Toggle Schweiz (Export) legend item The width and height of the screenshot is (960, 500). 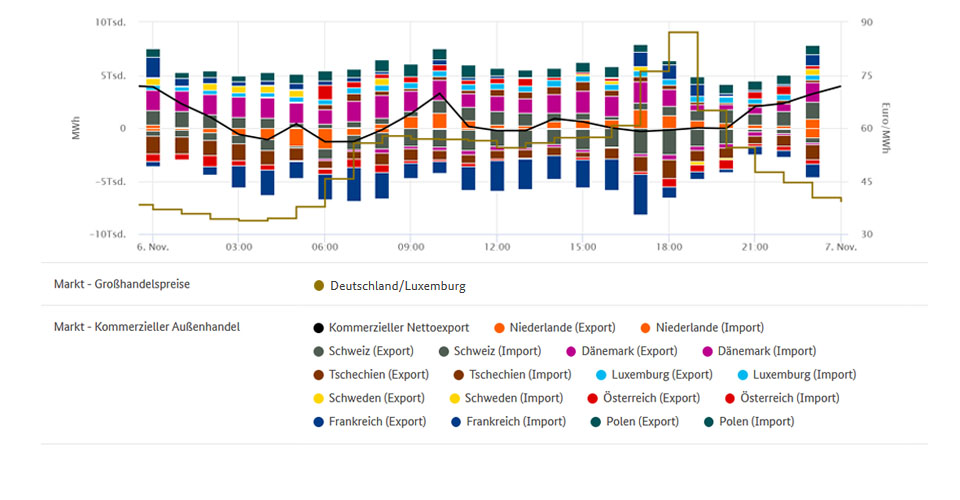(364, 351)
